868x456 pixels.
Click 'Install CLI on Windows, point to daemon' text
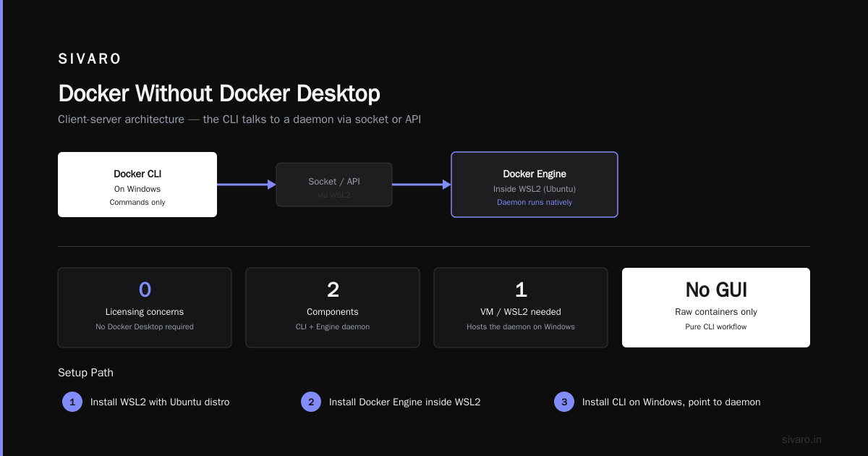(x=671, y=402)
